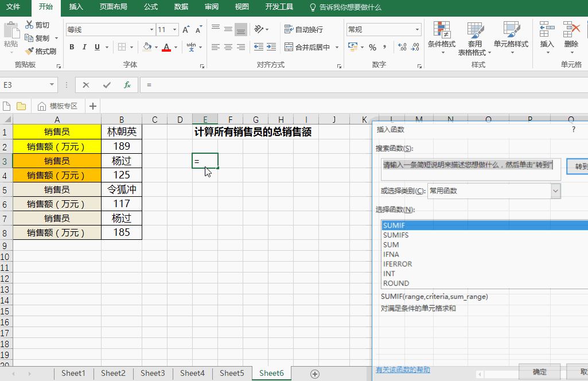Click the add new sheet plus icon
588x381 pixels.
tap(314, 374)
